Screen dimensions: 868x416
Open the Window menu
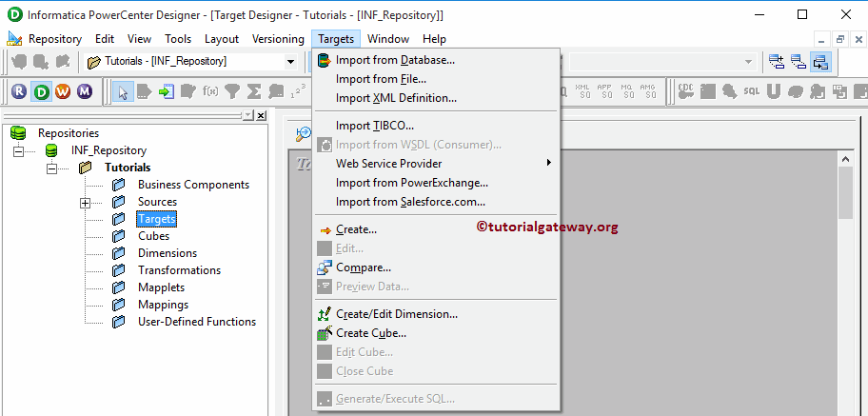pyautogui.click(x=388, y=39)
